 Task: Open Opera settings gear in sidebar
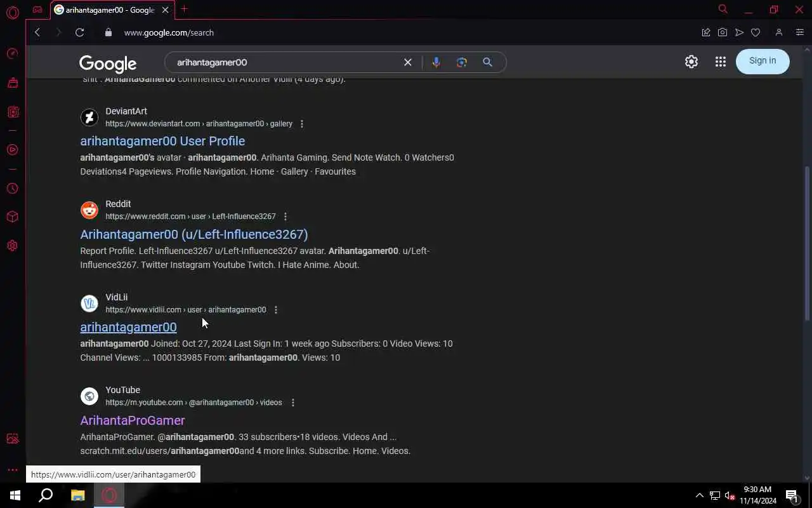point(12,246)
